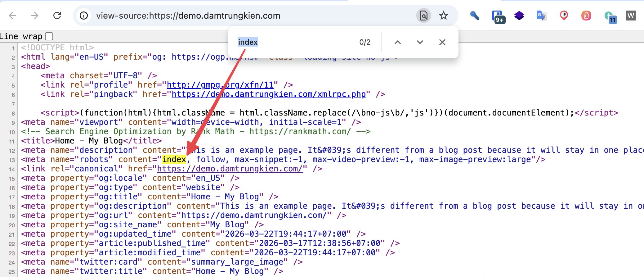This screenshot has height=277, width=644.
Task: Open the blue key extension
Action: point(474,16)
